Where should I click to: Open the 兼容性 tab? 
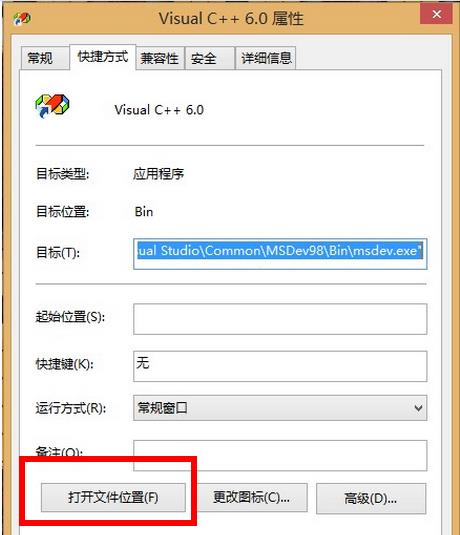(x=160, y=58)
